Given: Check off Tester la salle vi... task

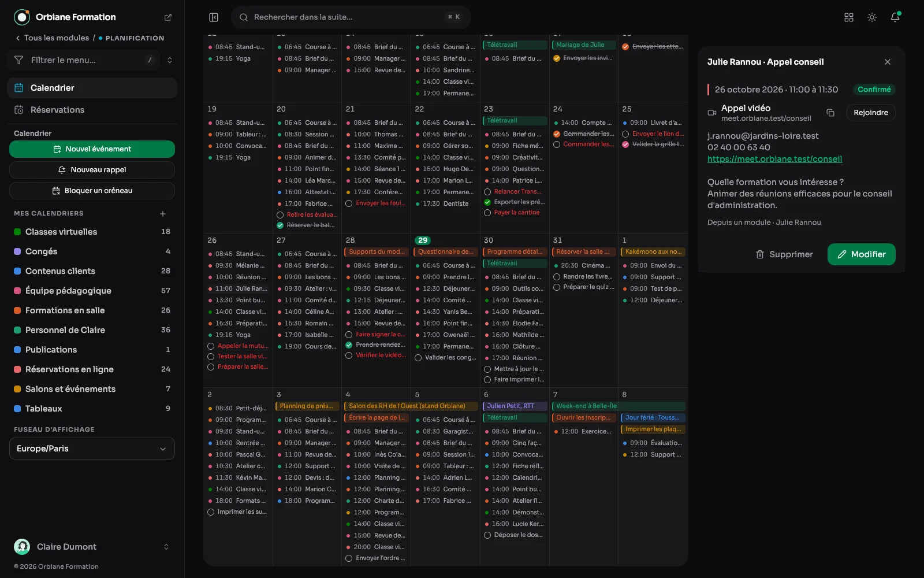Looking at the screenshot, I should (x=211, y=357).
